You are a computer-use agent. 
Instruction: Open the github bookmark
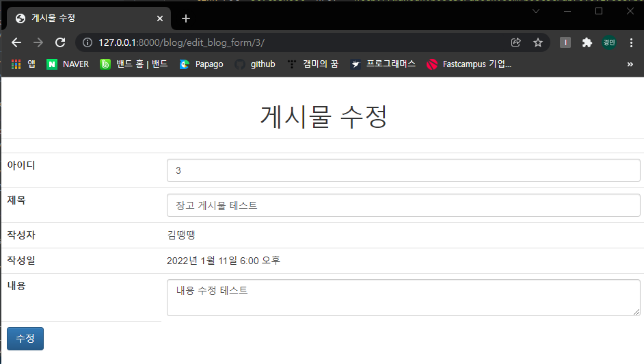(x=255, y=64)
